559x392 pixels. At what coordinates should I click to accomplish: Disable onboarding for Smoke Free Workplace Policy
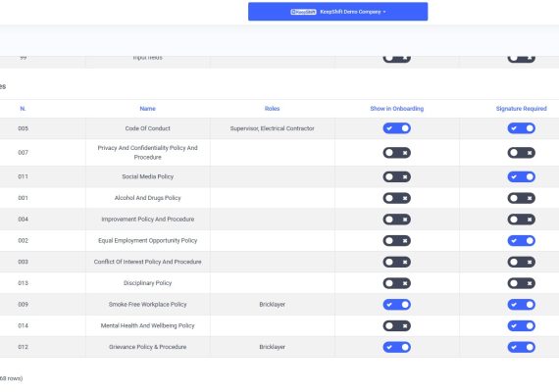pos(397,305)
